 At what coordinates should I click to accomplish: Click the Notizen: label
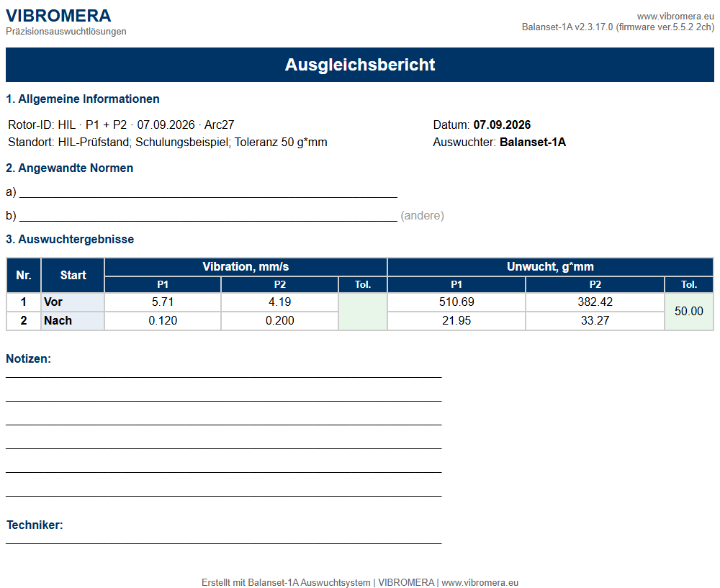pyautogui.click(x=29, y=359)
